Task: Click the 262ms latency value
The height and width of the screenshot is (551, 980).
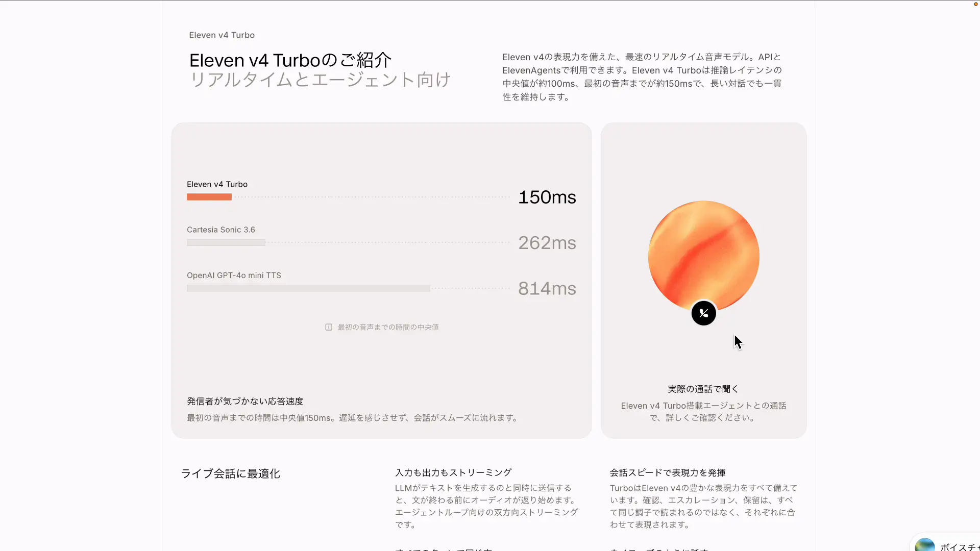Action: pos(547,243)
